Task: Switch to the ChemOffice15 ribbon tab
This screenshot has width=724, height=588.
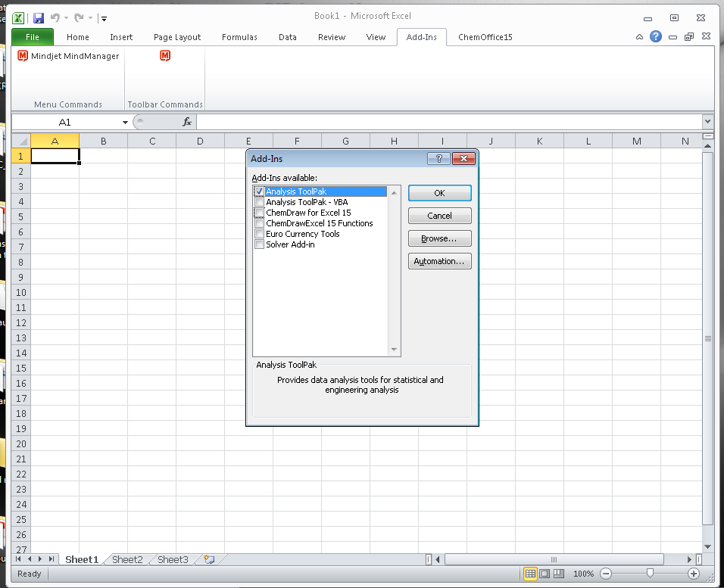Action: tap(485, 37)
